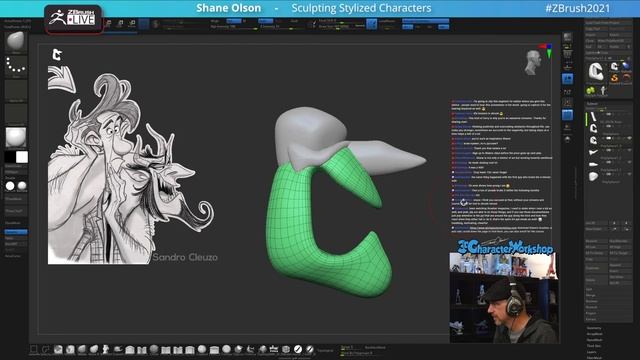This screenshot has height=360, width=640.
Task: Toggle the blue polyframe grid button on right shelf
Action: [x=567, y=115]
